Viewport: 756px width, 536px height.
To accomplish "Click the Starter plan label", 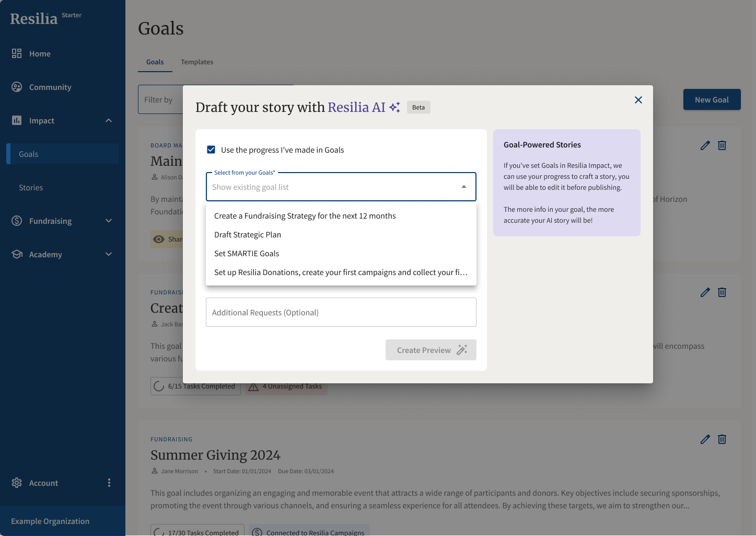I will (72, 15).
